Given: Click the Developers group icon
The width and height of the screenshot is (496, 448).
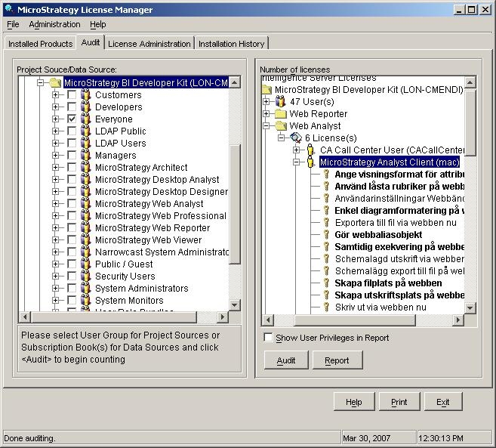Looking at the screenshot, I should click(85, 107).
